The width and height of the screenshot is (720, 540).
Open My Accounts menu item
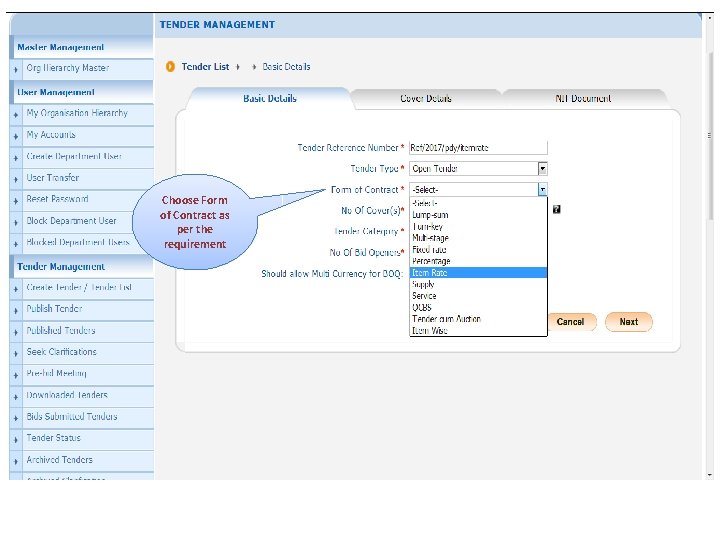point(51,135)
